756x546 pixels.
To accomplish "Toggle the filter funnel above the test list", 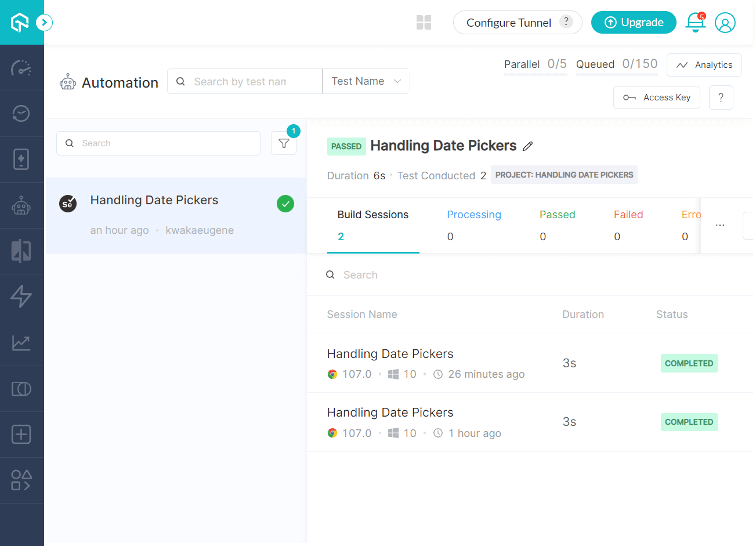I will [x=284, y=143].
